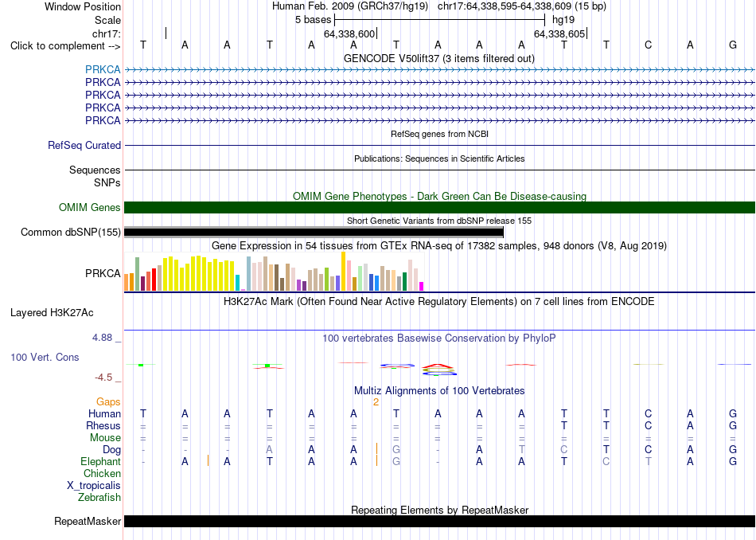
Task: Click the G base in the complement row
Action: tap(733, 45)
